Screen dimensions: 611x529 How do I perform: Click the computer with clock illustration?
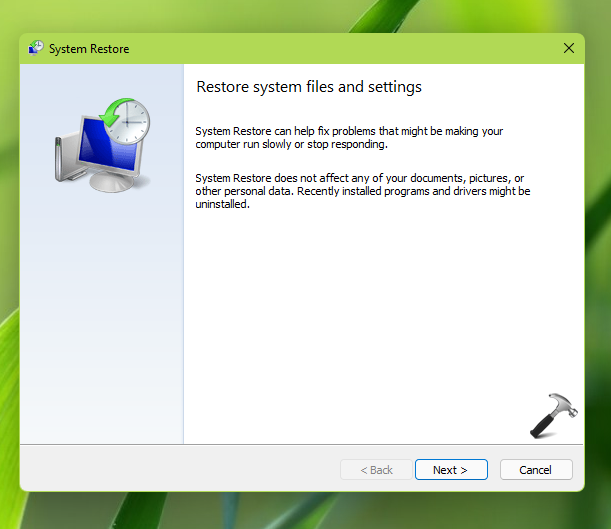coord(102,145)
